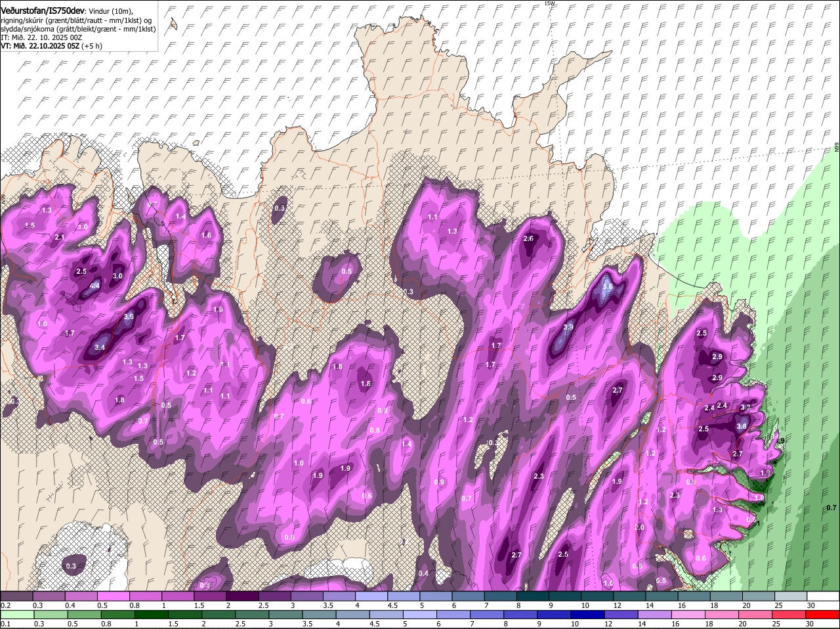Screen dimensions: 840x629
Task: Select the 3.4 value on the map
Action: [x=100, y=347]
